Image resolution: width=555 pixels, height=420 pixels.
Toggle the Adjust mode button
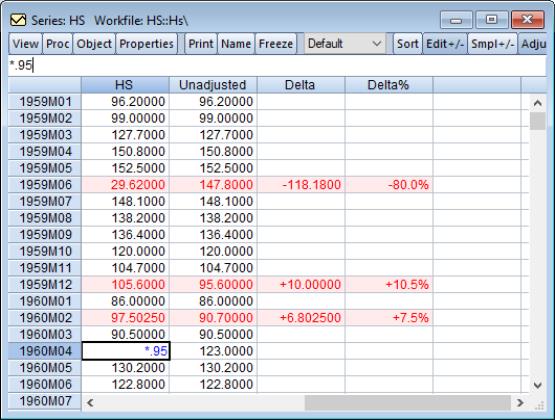(x=533, y=44)
